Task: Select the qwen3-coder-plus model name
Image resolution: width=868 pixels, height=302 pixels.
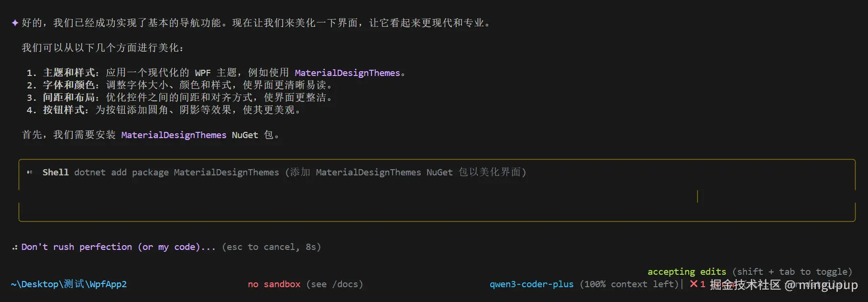Action: [531, 284]
